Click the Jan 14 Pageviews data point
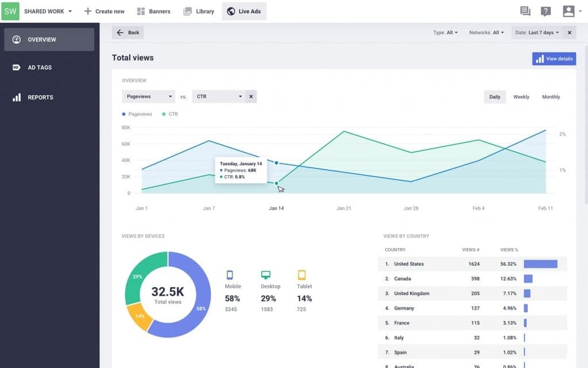This screenshot has height=368, width=588. click(x=277, y=163)
